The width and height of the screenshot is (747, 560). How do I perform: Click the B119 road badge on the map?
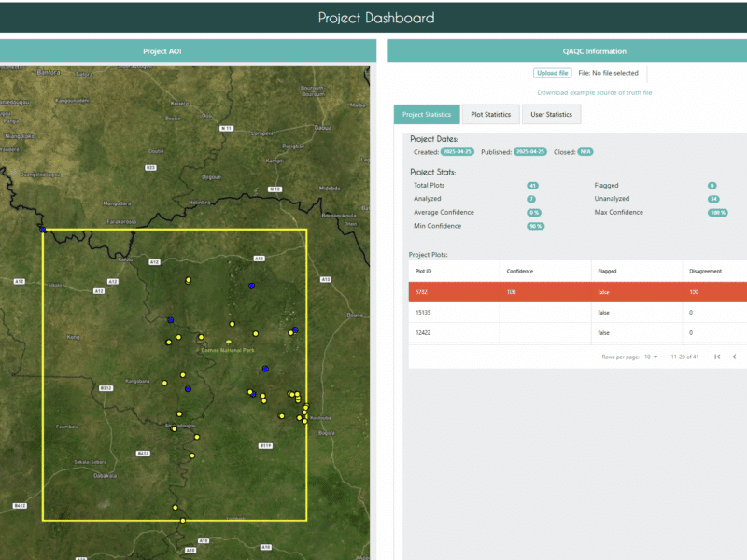265,446
